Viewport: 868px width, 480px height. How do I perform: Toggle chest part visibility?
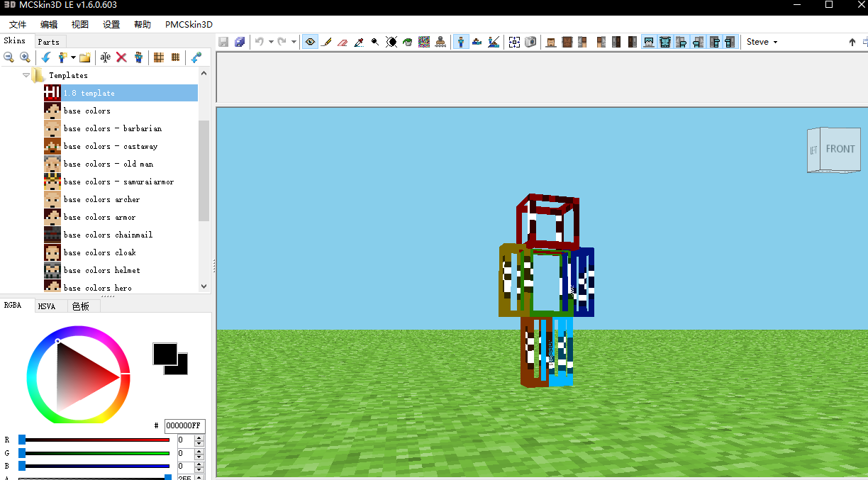click(x=567, y=42)
